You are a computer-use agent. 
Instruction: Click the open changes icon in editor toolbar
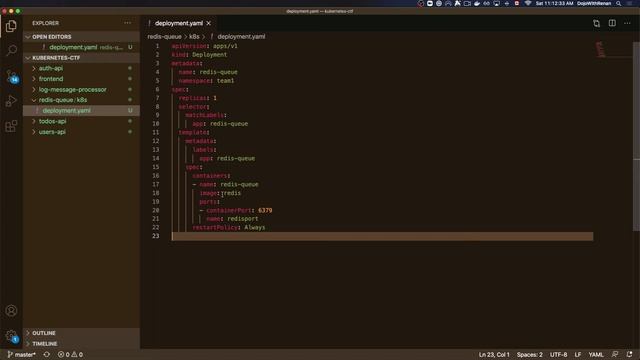[596, 23]
